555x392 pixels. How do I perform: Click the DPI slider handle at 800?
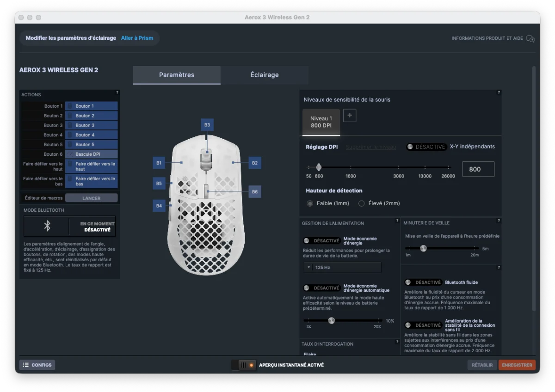(x=318, y=167)
